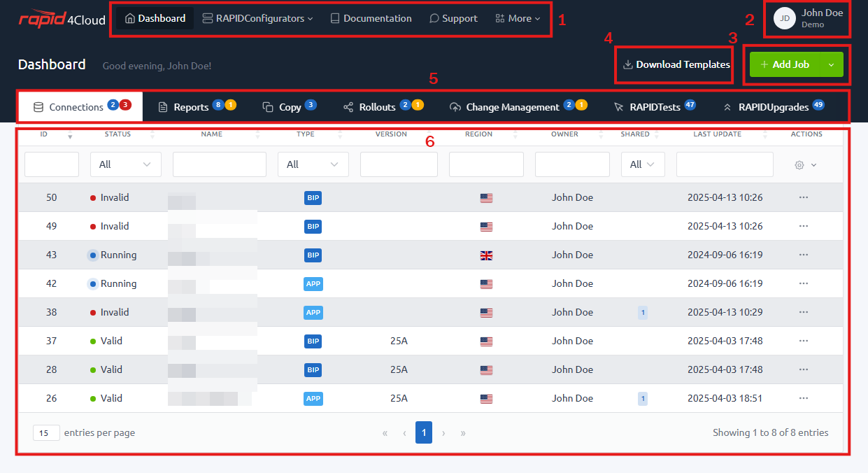Viewport: 868px width, 473px height.
Task: Open the Dashboard nav item
Action: tap(155, 18)
